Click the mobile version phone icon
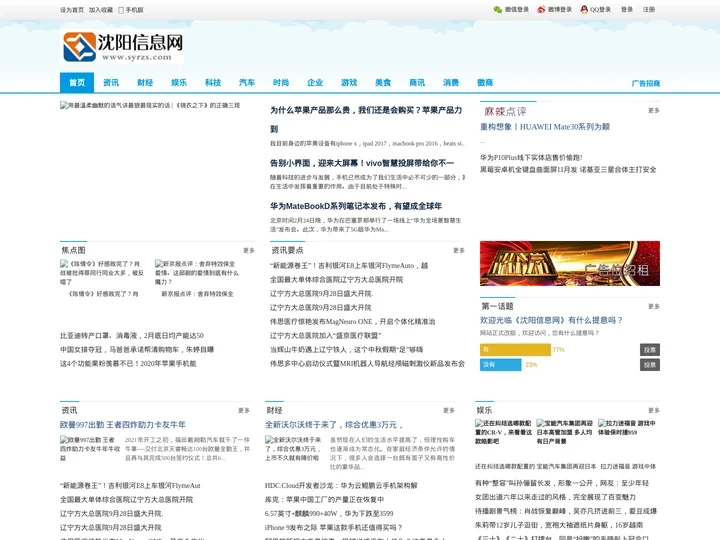Screen dimensions: 720x540 click(x=121, y=10)
